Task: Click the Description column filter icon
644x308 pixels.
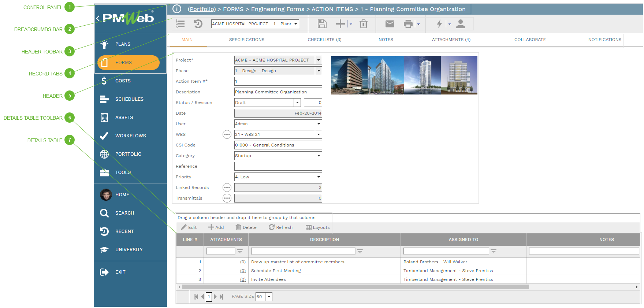Action: 360,251
